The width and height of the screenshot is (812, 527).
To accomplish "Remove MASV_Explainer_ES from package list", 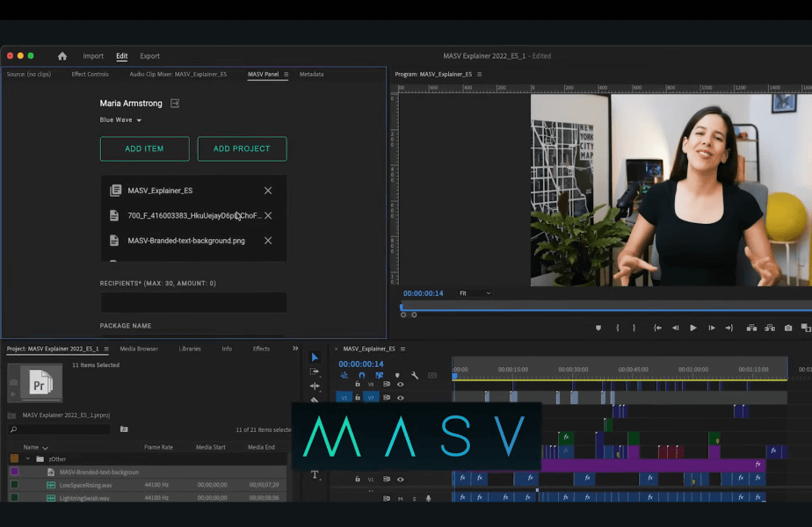I will pyautogui.click(x=268, y=191).
